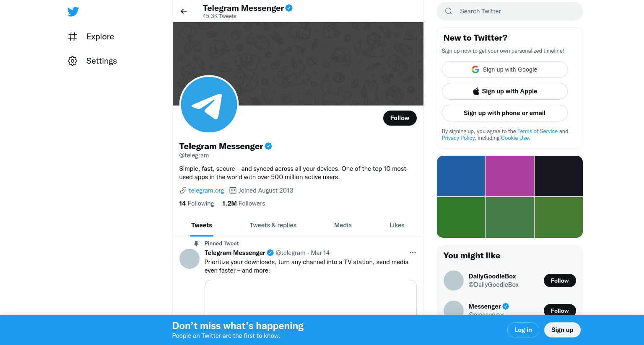
Task: Open Terms of Service link
Action: point(538,131)
